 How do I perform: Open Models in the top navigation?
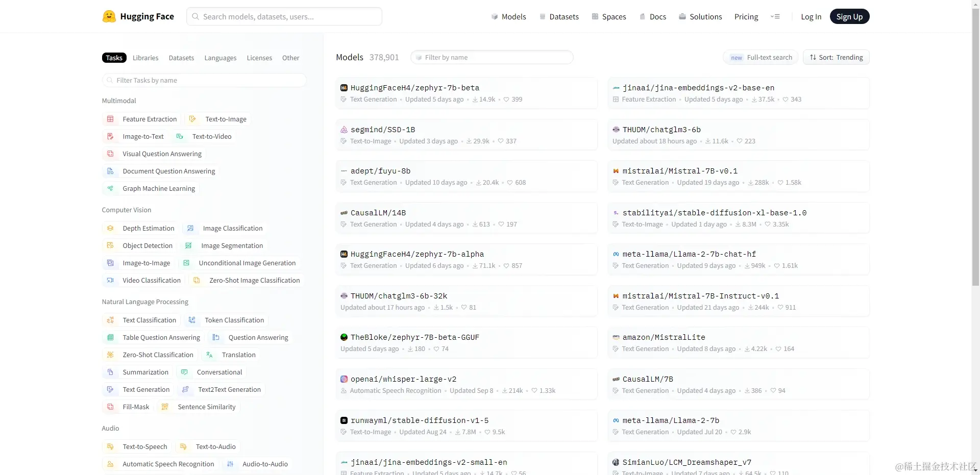pos(508,16)
